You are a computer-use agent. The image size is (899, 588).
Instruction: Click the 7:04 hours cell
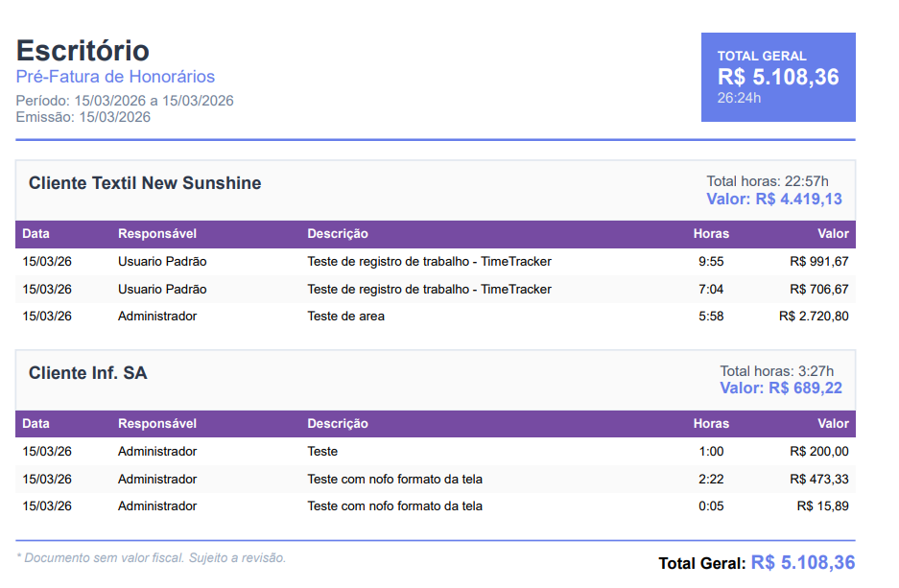click(710, 289)
